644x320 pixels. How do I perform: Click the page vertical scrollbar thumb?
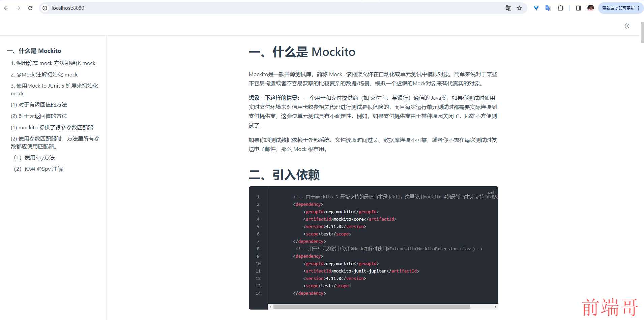point(642,32)
